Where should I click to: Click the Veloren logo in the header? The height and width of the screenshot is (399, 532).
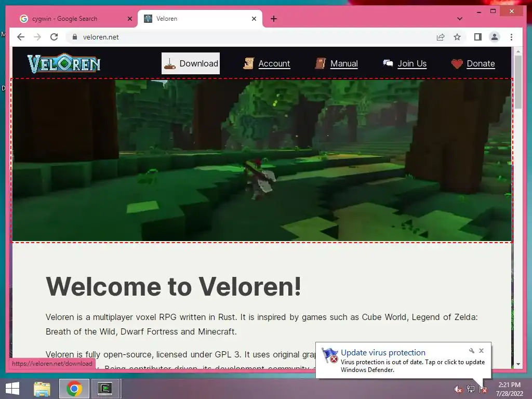pos(64,63)
